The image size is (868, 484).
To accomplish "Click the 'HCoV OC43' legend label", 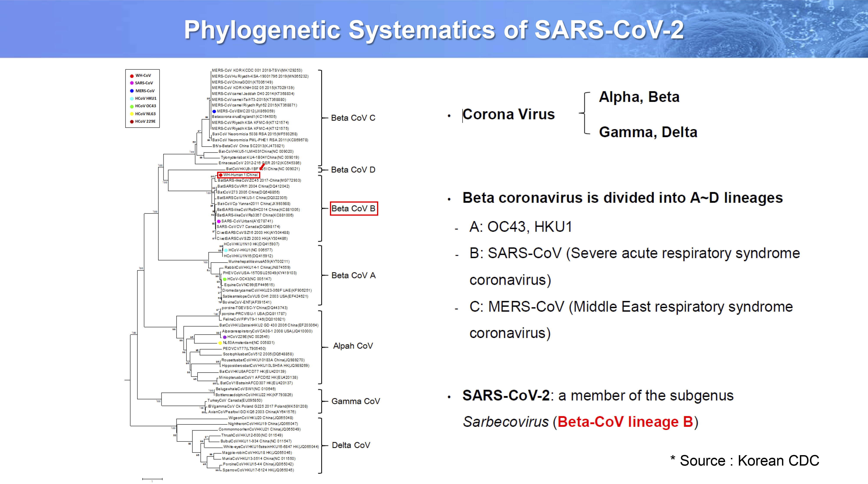I will [x=146, y=106].
